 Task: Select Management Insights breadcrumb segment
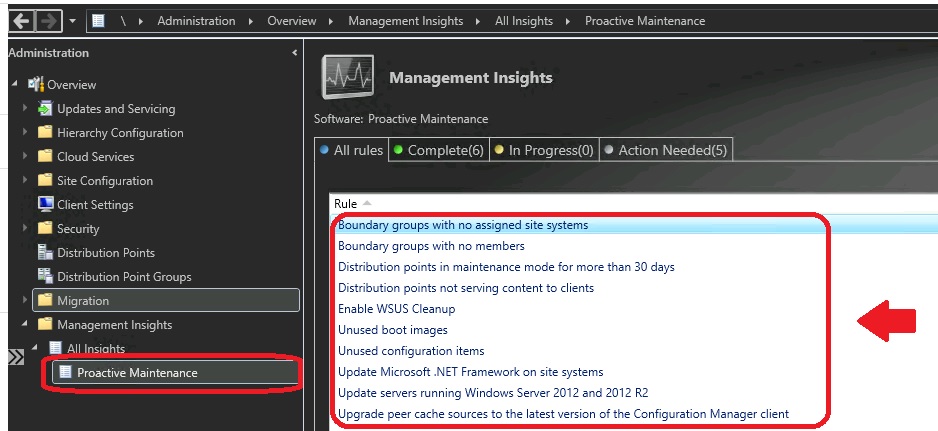[406, 21]
